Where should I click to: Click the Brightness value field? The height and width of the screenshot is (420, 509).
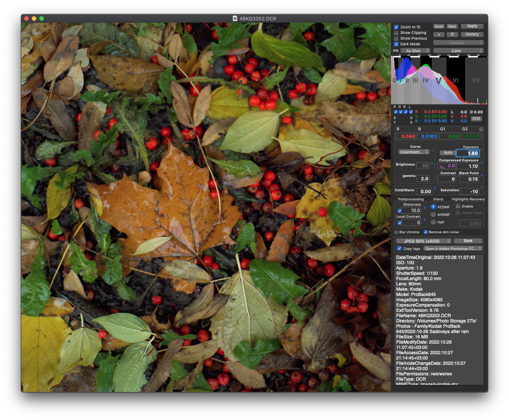click(423, 166)
